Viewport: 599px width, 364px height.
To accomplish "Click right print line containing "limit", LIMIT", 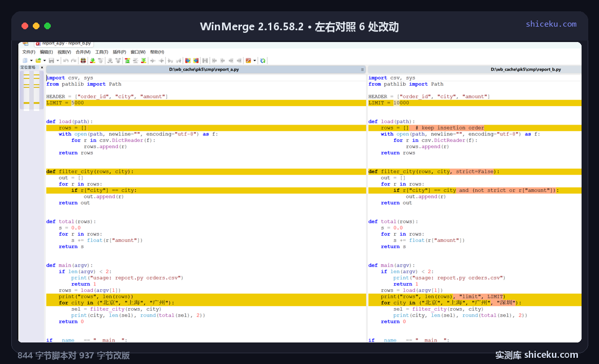I will [x=475, y=296].
